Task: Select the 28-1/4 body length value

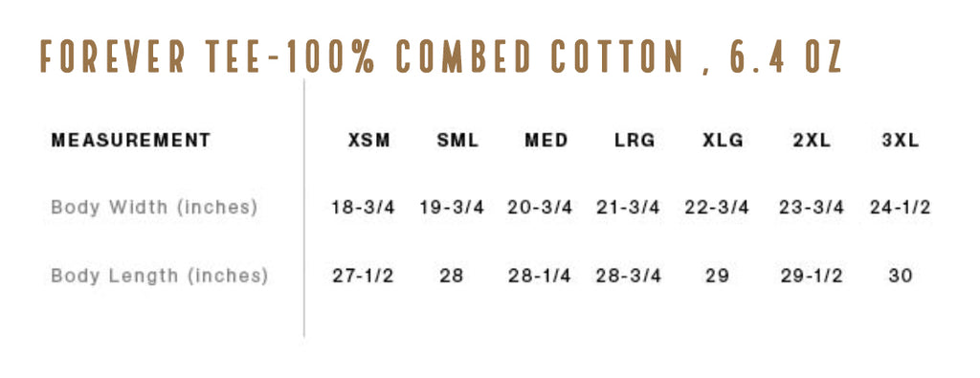Action: 540,276
